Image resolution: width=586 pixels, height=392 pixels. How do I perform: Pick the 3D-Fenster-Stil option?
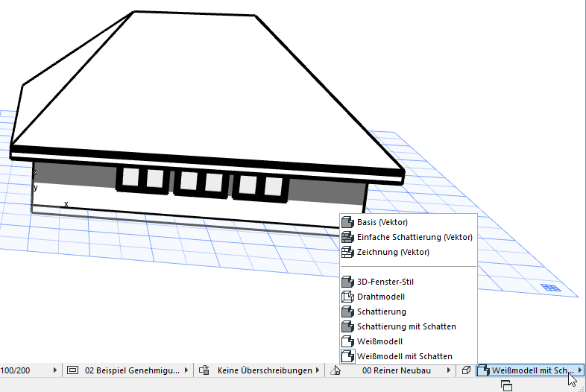click(408, 282)
